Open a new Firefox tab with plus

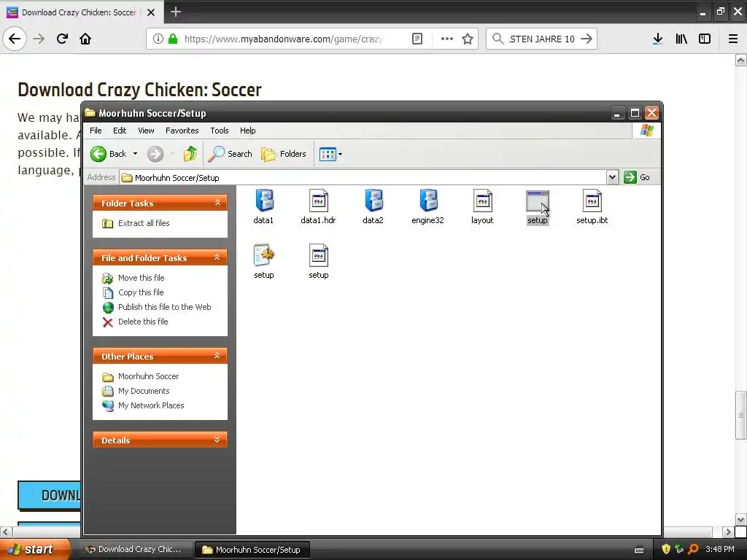click(176, 12)
